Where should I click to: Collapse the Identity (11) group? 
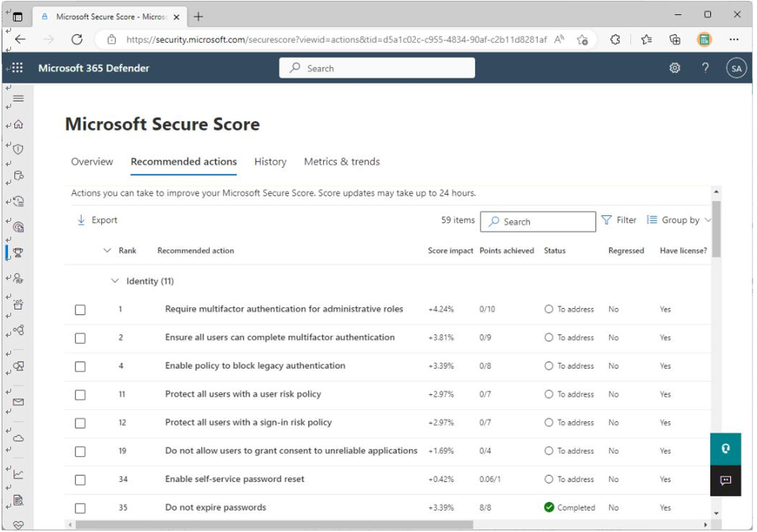pyautogui.click(x=114, y=281)
